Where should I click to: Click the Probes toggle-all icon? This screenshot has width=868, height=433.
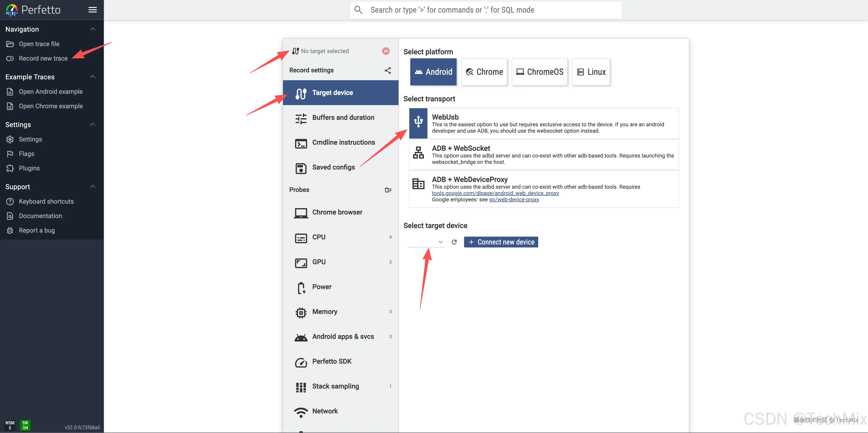388,190
